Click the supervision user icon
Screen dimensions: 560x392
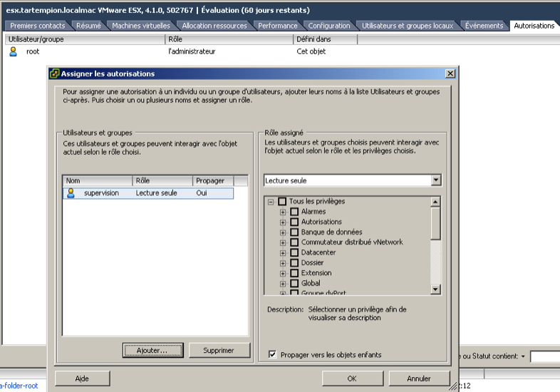click(x=71, y=193)
